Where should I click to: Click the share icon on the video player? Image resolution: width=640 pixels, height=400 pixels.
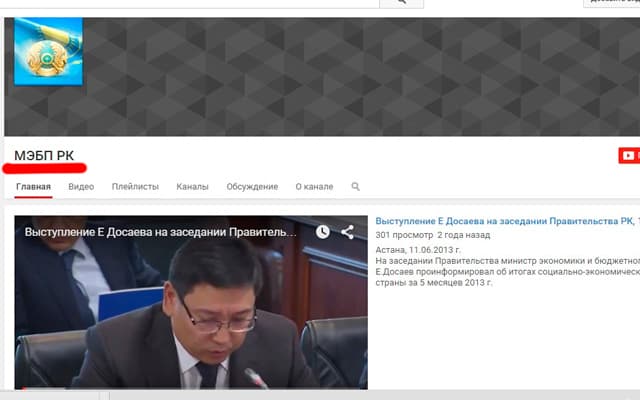pyautogui.click(x=347, y=232)
